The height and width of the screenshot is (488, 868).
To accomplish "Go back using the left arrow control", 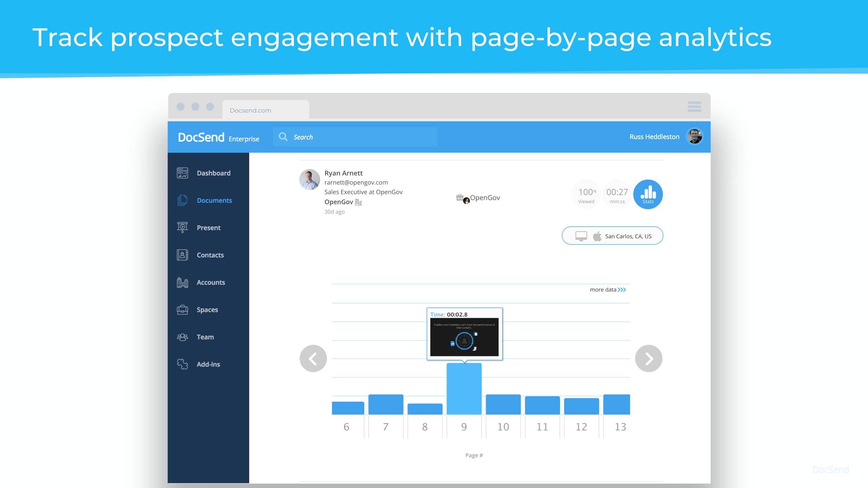I will [x=313, y=358].
